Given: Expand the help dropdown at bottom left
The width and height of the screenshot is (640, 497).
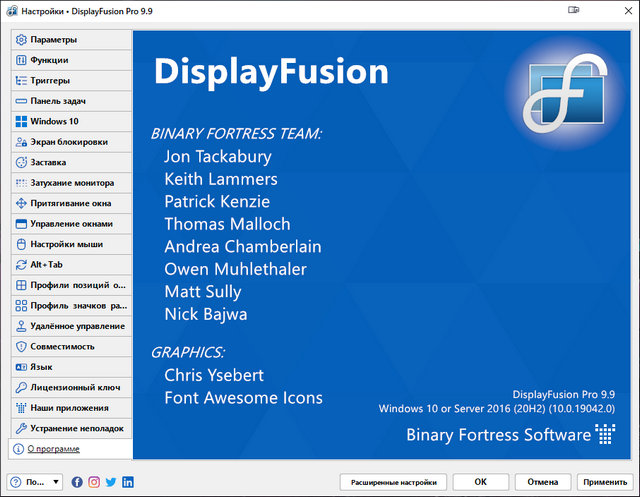Looking at the screenshot, I should tap(35, 482).
